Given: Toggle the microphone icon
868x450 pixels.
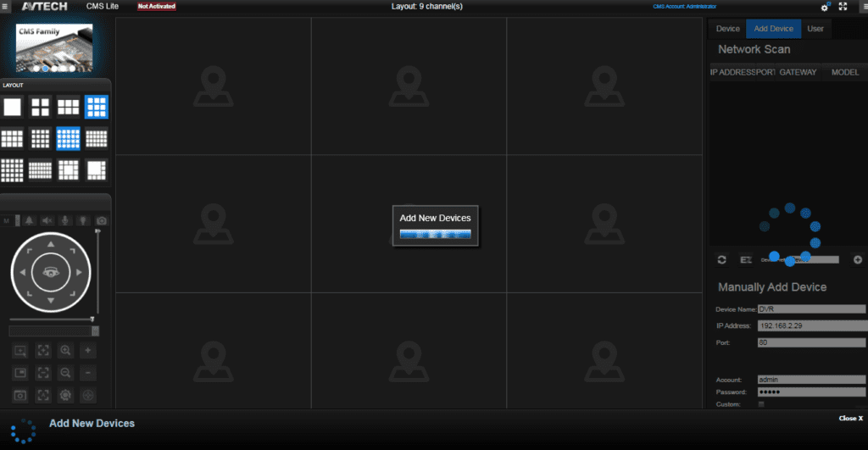Looking at the screenshot, I should coord(65,220).
